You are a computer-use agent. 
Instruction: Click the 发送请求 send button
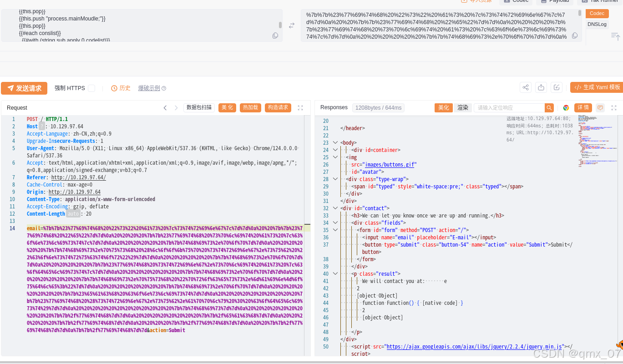pos(24,88)
